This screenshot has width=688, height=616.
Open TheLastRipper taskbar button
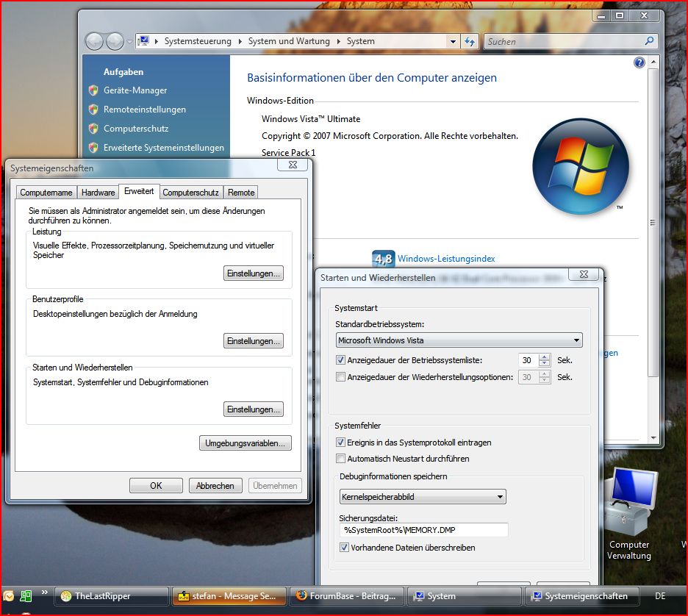tap(112, 596)
